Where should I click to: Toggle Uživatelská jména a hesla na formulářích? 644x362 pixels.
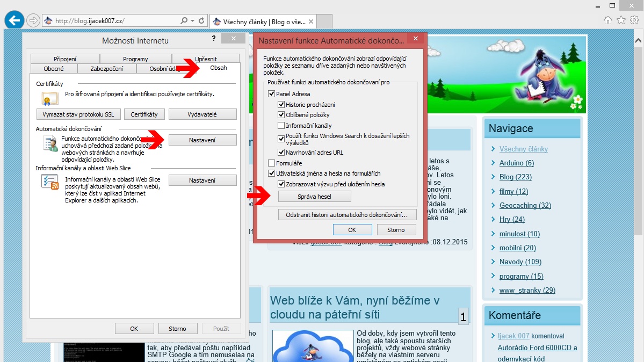(271, 173)
